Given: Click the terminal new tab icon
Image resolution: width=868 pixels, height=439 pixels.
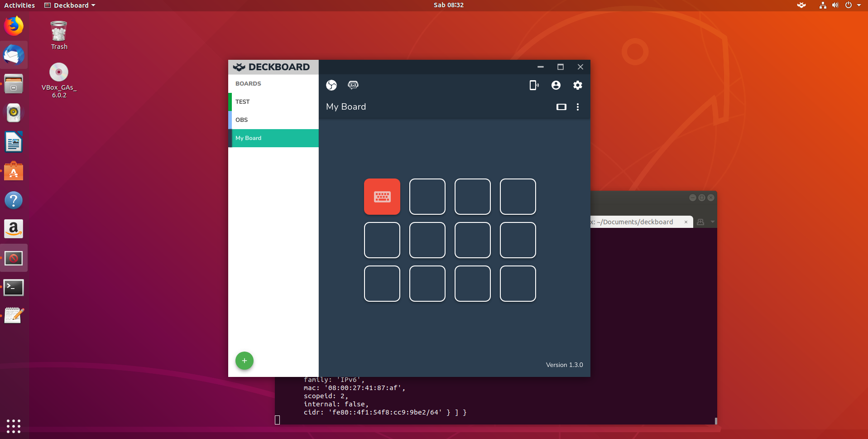Looking at the screenshot, I should [700, 222].
